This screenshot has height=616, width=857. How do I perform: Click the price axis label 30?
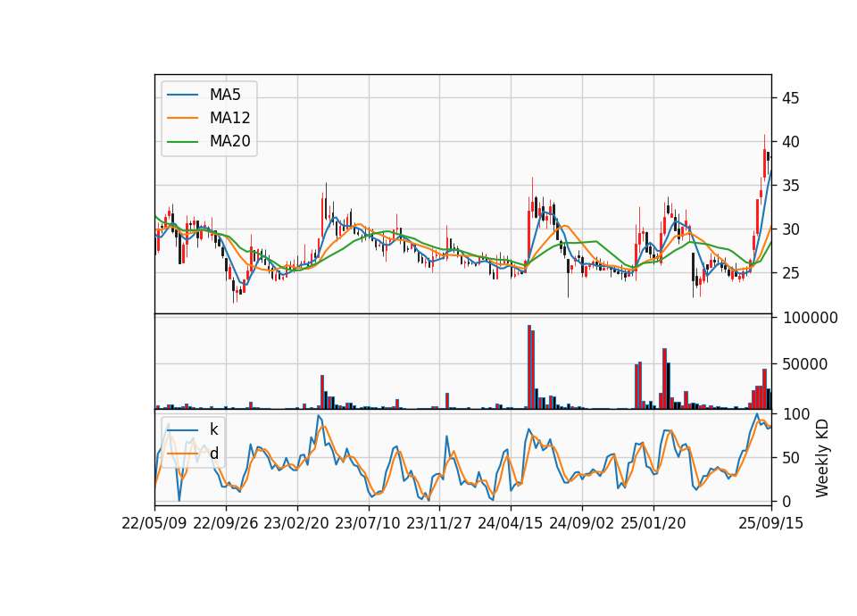coord(790,229)
